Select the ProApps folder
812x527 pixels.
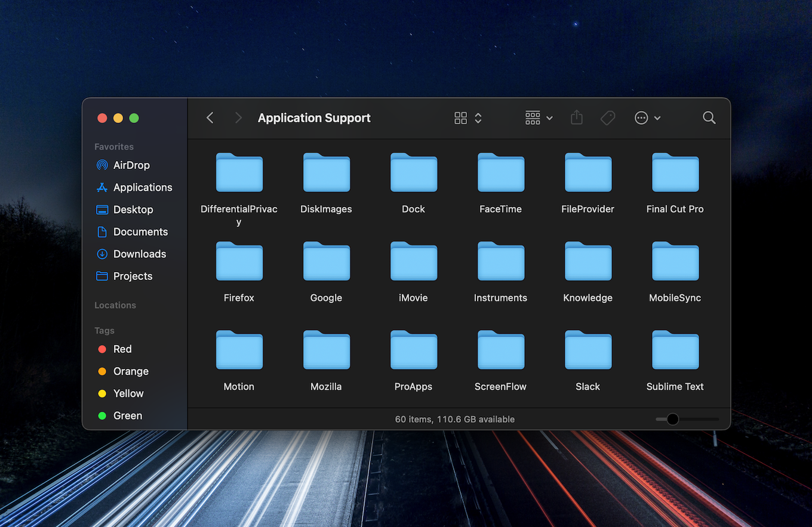(413, 350)
